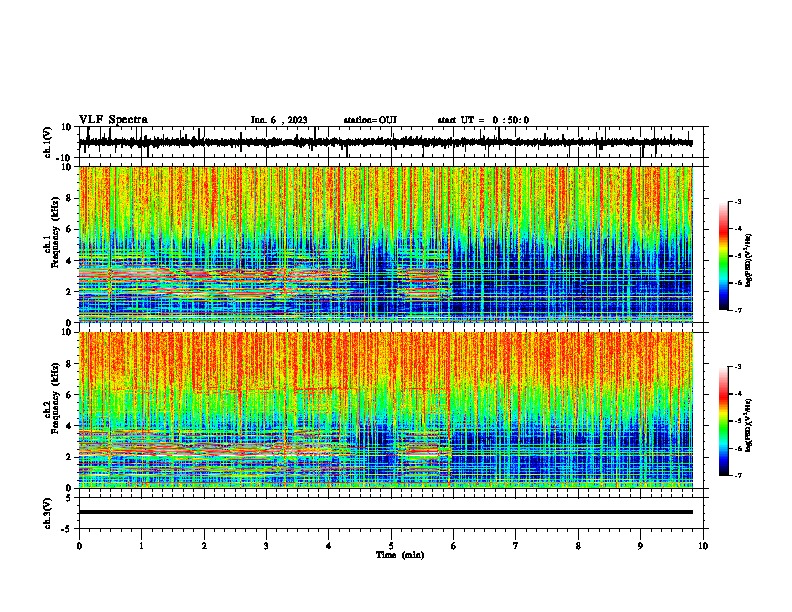Click the ch.1 color bar log(PSD) label
Screen dimensions: 792x612
(749, 261)
